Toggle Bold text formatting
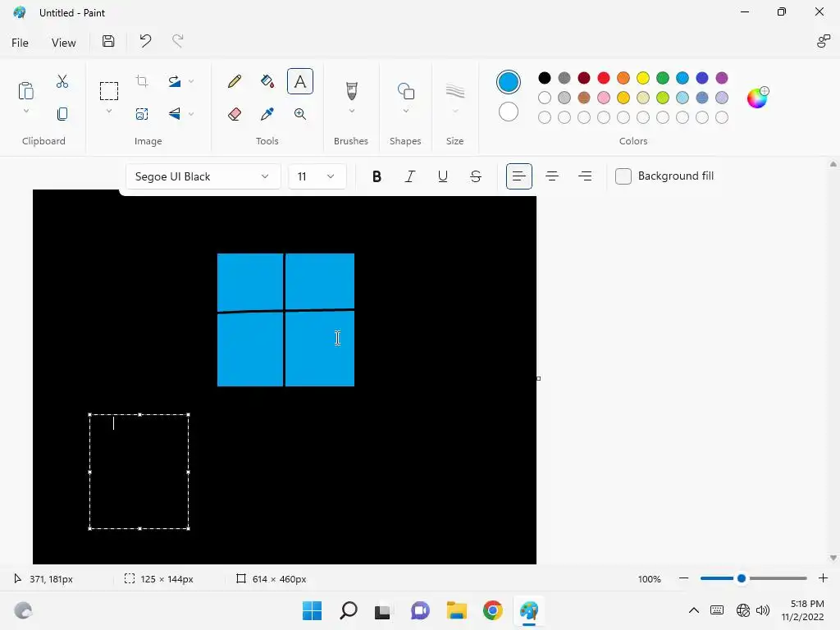This screenshot has width=840, height=630. coord(377,176)
